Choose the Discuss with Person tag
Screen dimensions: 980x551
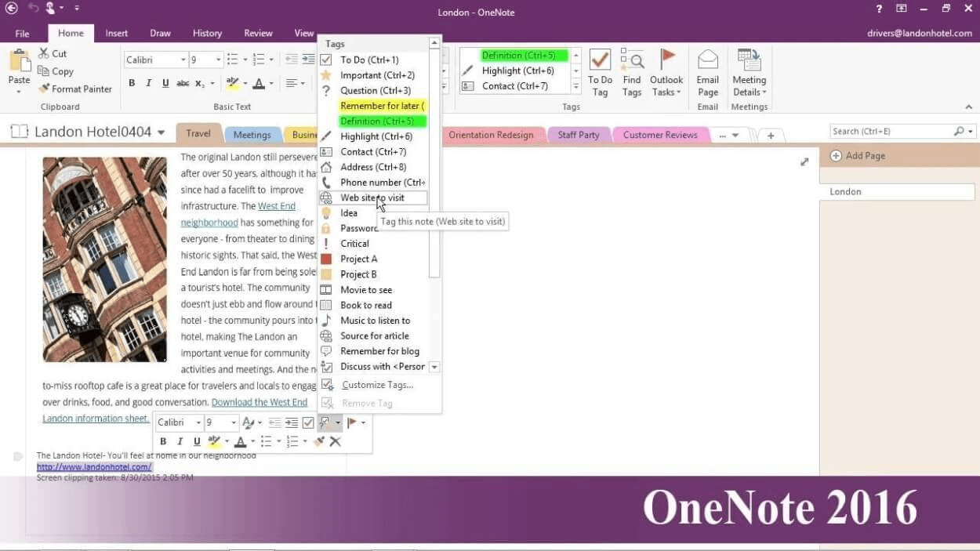pos(373,366)
